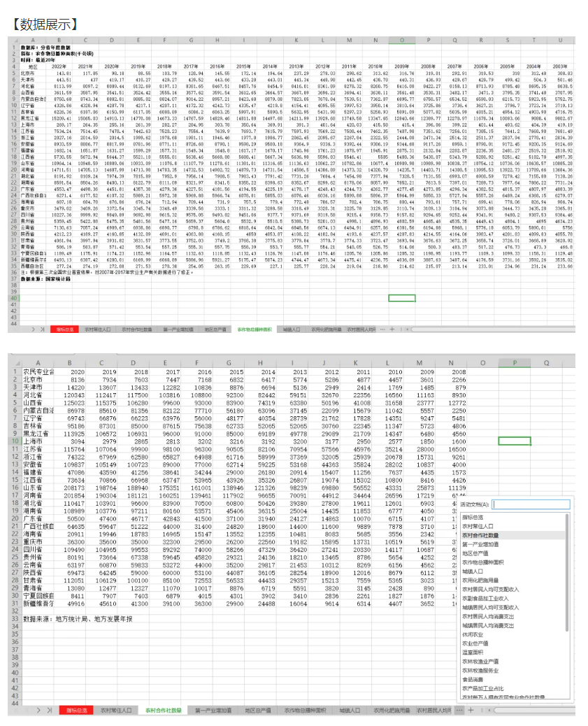588x726 pixels.
Task: Click next-sheet arrow in lower spreadsheet
Action: click(x=38, y=710)
